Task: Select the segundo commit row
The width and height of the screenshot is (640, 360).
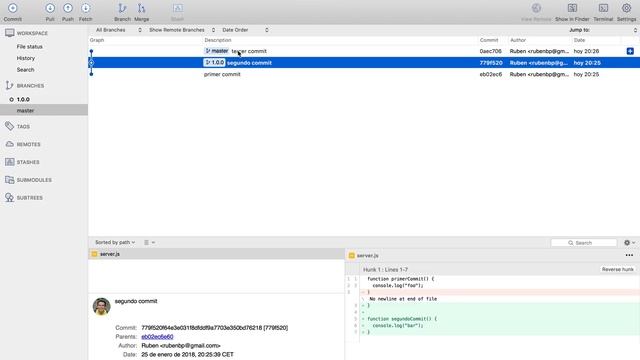Action: click(x=364, y=62)
